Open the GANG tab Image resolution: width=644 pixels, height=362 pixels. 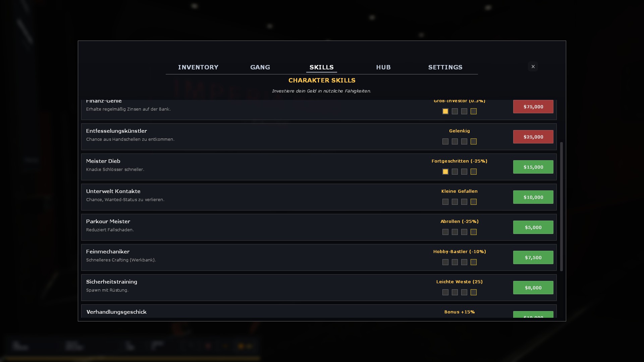(260, 67)
